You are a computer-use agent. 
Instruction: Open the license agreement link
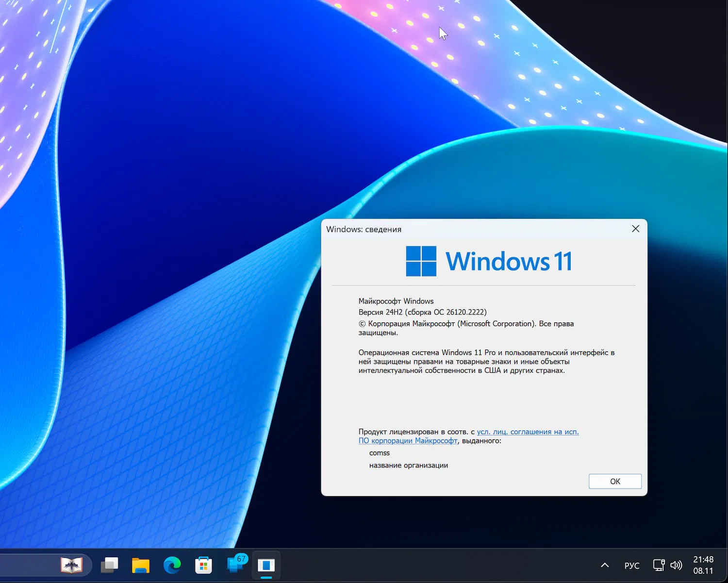pos(528,432)
